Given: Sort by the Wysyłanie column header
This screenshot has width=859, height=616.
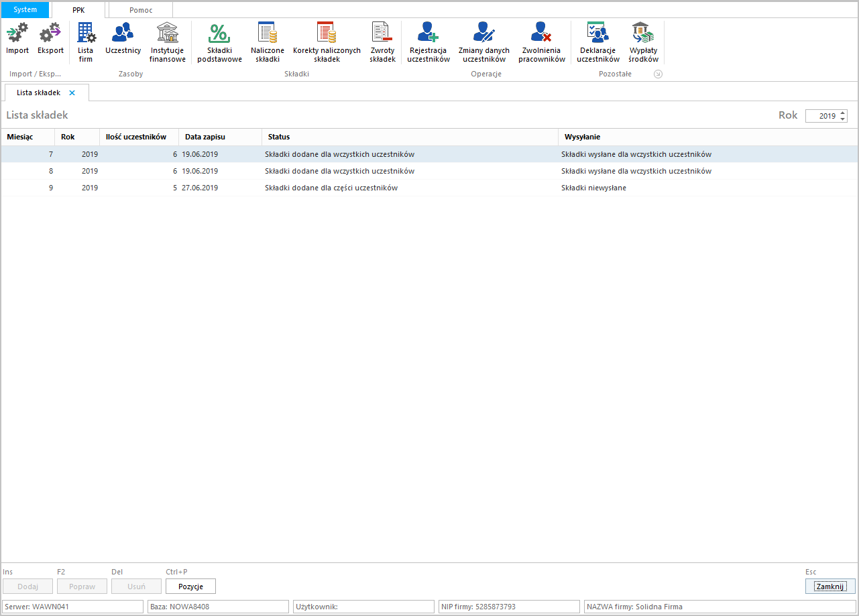Looking at the screenshot, I should (708, 137).
